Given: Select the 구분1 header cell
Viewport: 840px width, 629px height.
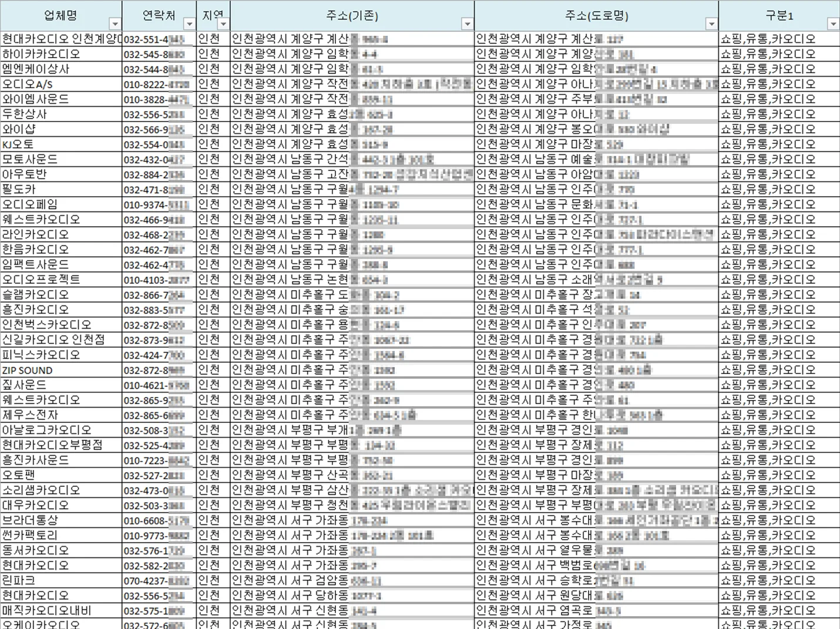Looking at the screenshot, I should coord(779,16).
